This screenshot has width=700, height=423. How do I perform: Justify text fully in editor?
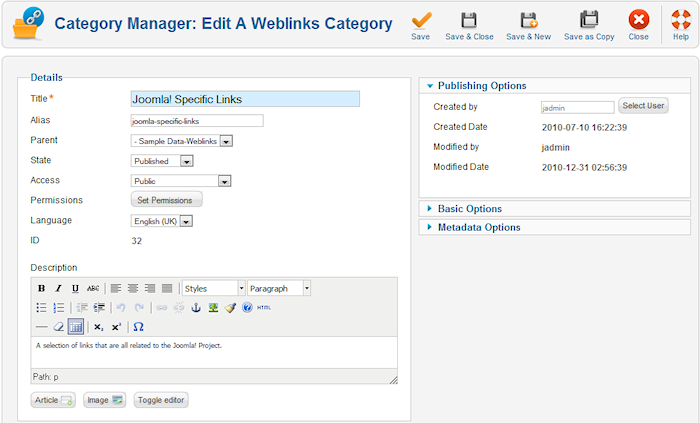pyautogui.click(x=167, y=288)
